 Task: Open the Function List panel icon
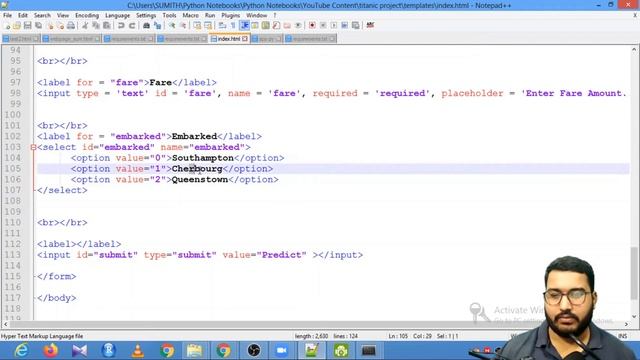276,26
